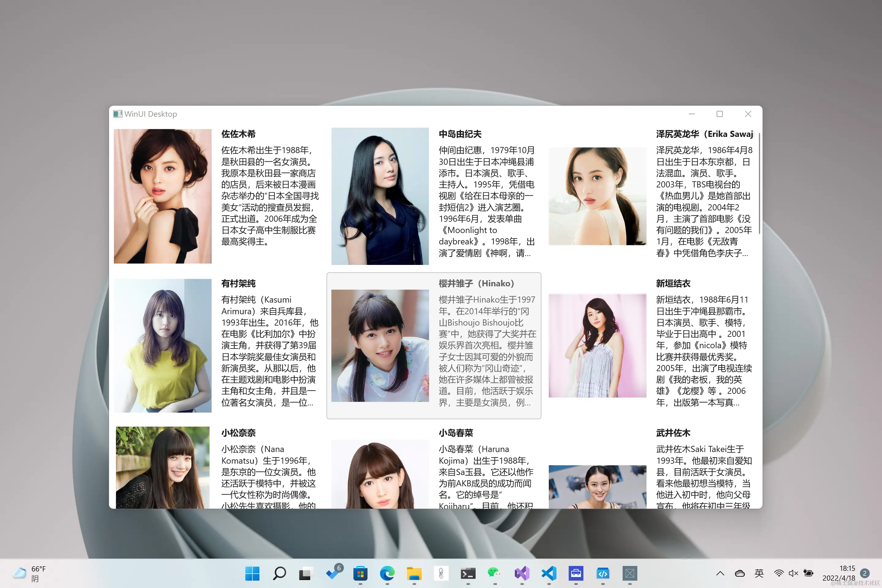Image resolution: width=882 pixels, height=588 pixels.
Task: Switch input language indicator 英
Action: point(759,573)
